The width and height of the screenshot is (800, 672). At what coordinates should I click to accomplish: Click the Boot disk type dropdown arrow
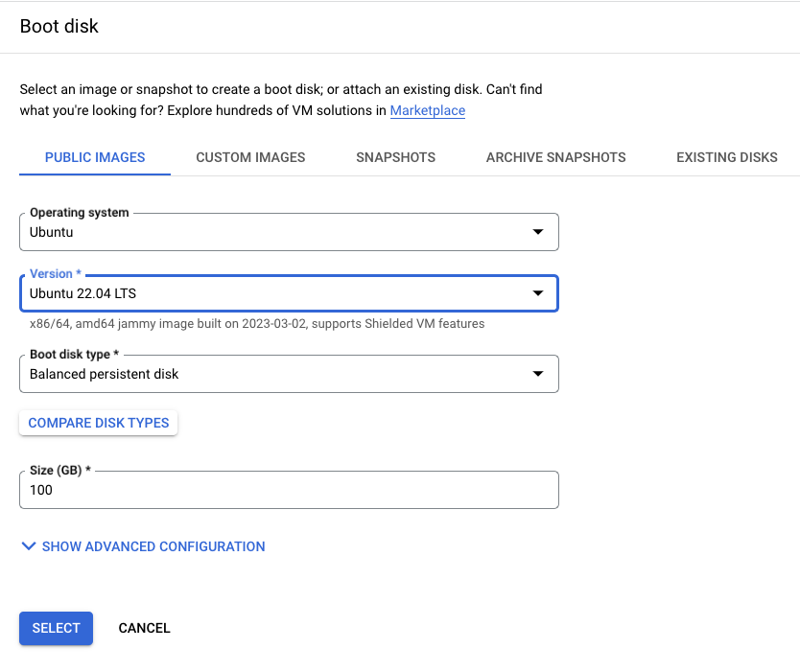coord(538,374)
